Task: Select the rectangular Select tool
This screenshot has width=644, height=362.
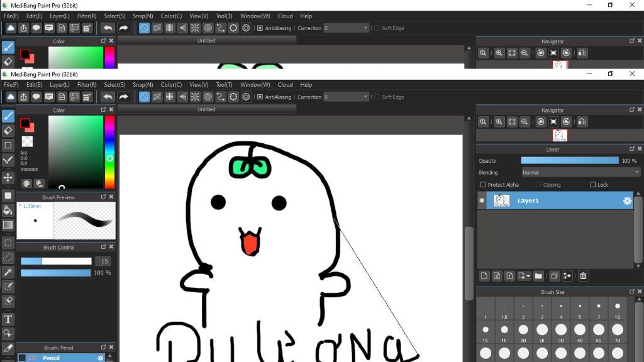Action: click(8, 243)
